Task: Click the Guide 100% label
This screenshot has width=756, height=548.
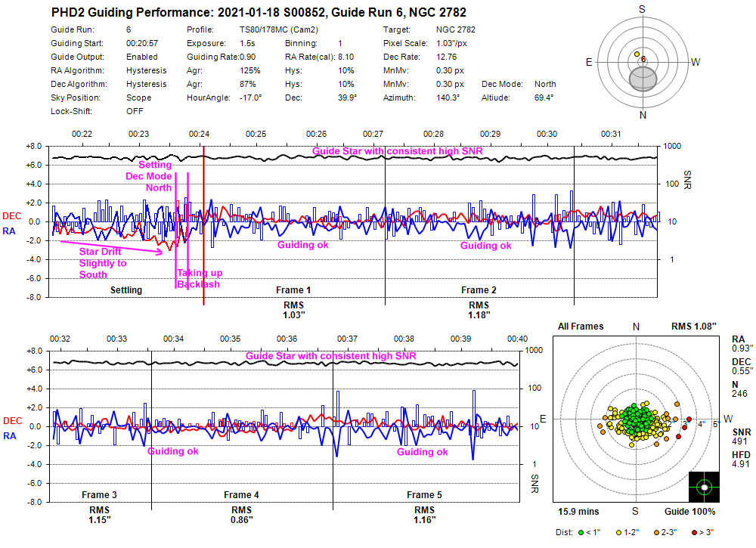Action: (x=690, y=512)
